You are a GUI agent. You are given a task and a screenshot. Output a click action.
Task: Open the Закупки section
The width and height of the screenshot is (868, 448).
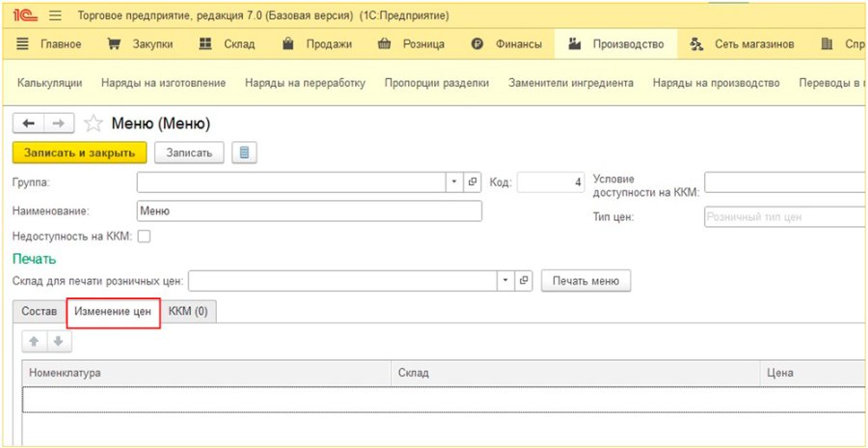(140, 44)
